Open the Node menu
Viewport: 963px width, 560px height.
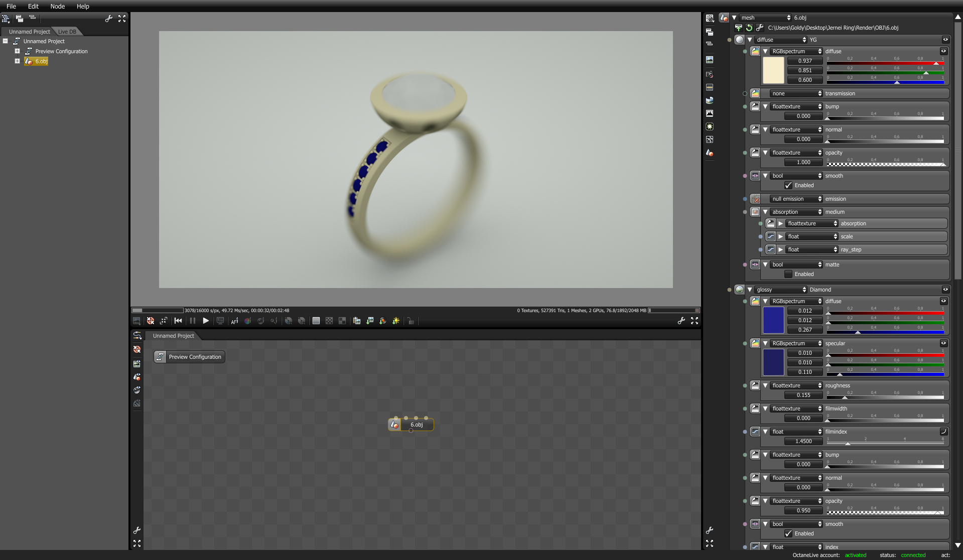[x=58, y=7]
